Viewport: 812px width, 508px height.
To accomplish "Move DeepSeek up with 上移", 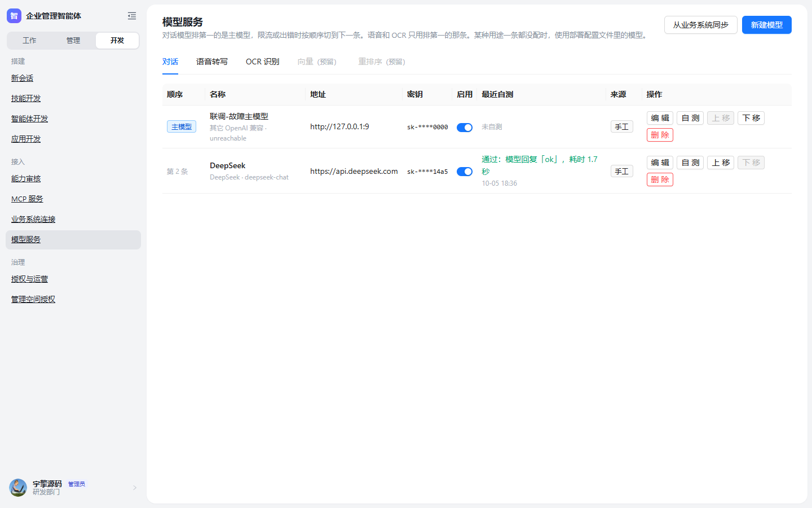I will (721, 163).
